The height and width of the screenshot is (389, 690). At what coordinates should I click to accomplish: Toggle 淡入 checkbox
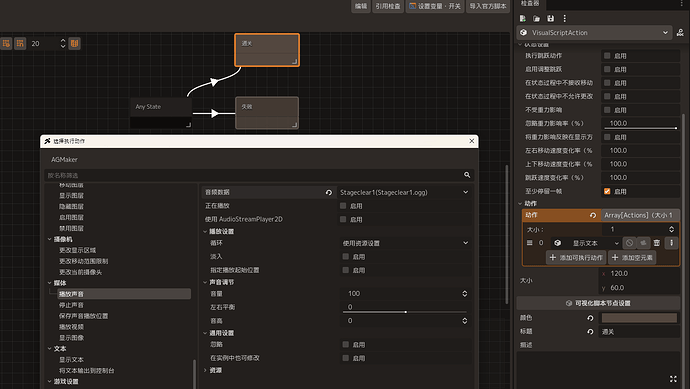click(x=345, y=256)
